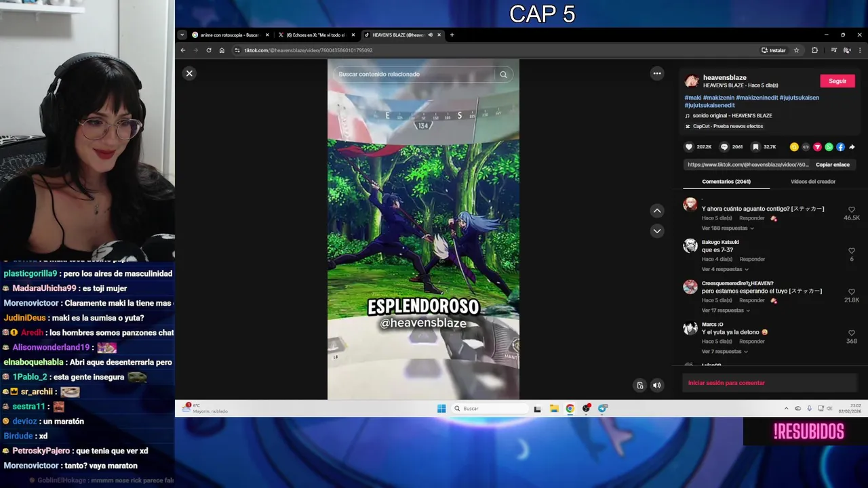
Task: Install the TikTok app via Instalar
Action: [x=774, y=50]
